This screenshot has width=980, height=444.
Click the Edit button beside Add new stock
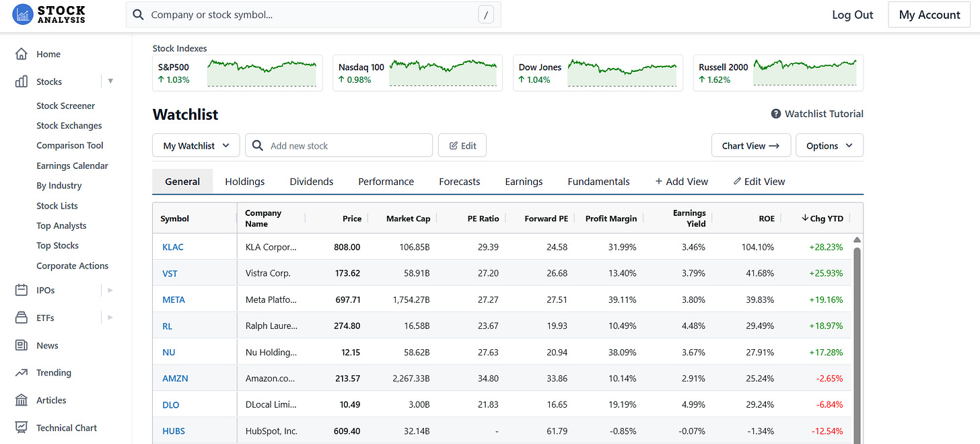[x=462, y=145]
